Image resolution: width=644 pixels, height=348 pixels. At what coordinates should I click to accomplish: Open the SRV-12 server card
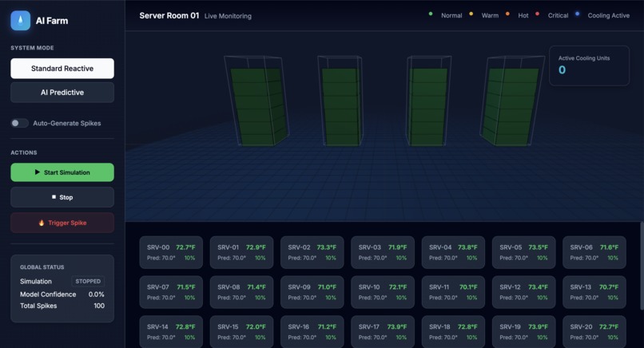click(523, 292)
